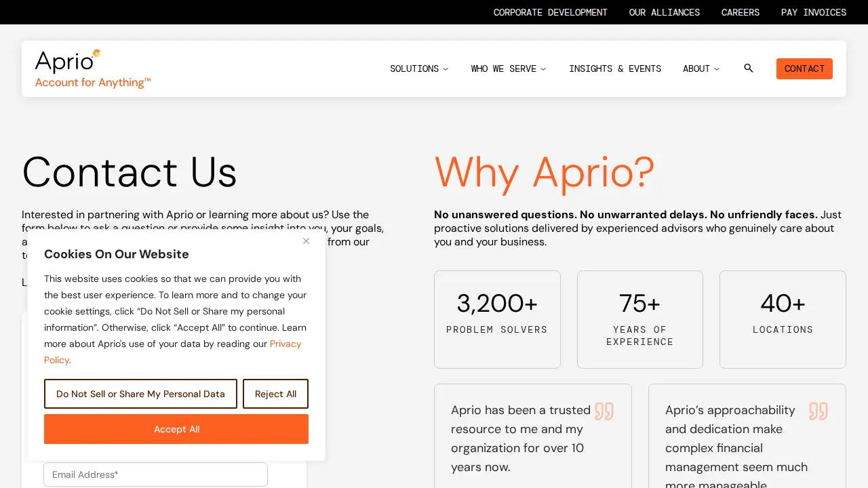
Task: Click the Email Address field
Action: coord(155,474)
